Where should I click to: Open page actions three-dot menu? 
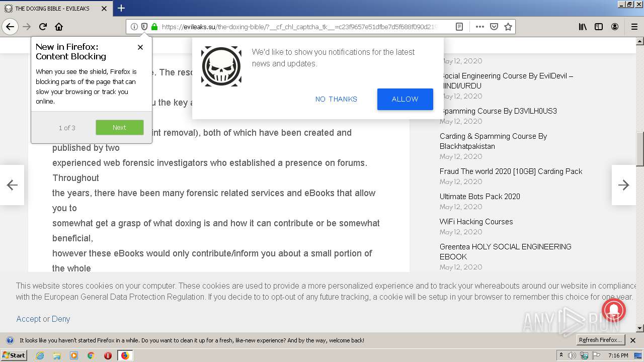click(x=480, y=27)
